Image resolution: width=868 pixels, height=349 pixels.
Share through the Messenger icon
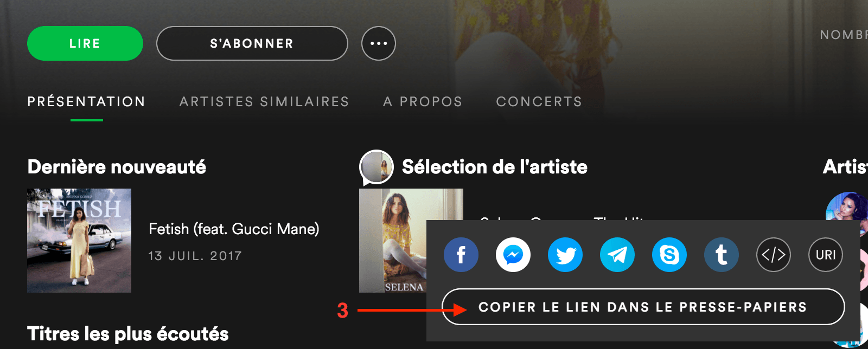click(513, 255)
